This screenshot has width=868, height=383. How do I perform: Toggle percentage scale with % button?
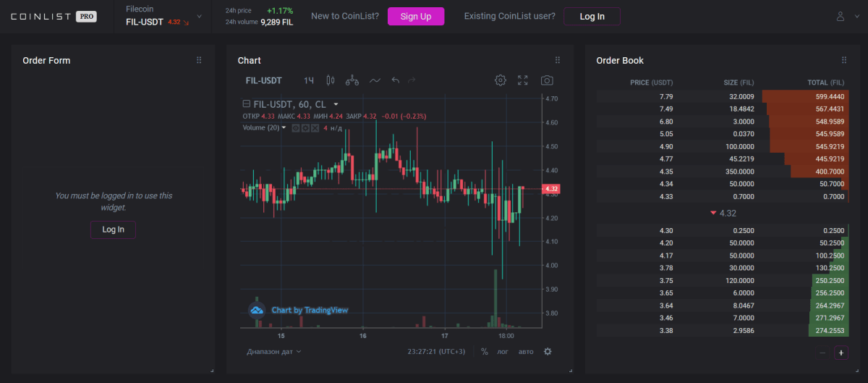point(485,352)
